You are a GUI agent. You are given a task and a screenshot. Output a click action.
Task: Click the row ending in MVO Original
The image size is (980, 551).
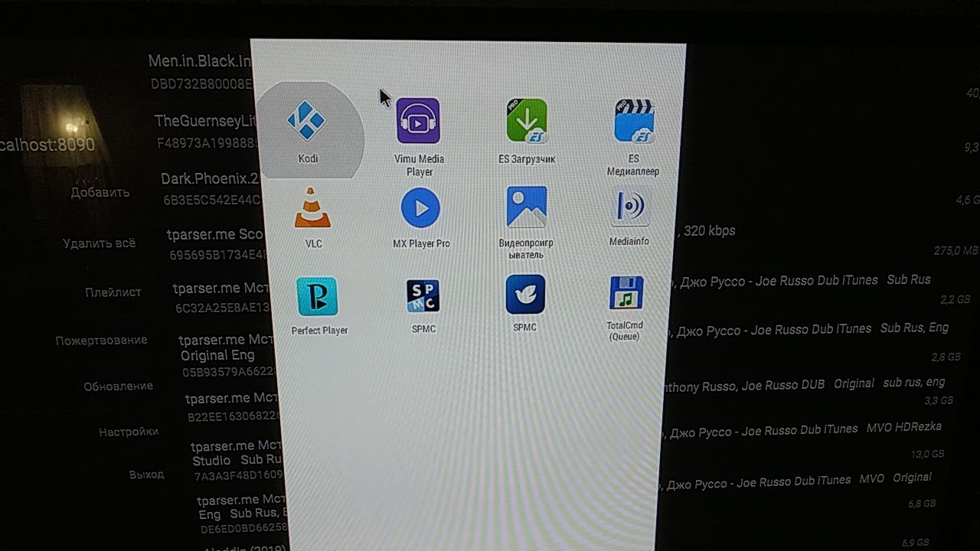(797, 481)
